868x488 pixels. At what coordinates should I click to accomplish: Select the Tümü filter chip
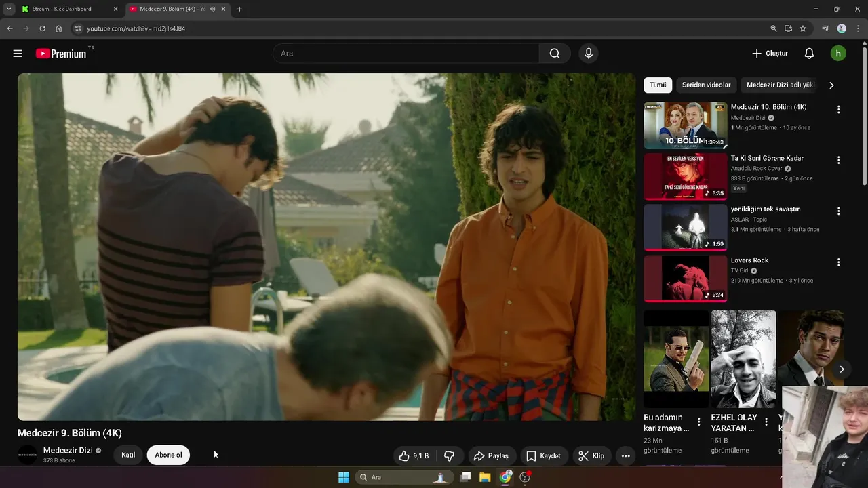click(658, 85)
